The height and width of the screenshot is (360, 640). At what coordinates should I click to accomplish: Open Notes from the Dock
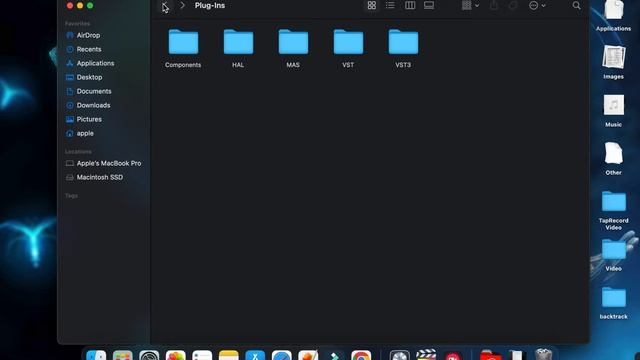(x=229, y=355)
